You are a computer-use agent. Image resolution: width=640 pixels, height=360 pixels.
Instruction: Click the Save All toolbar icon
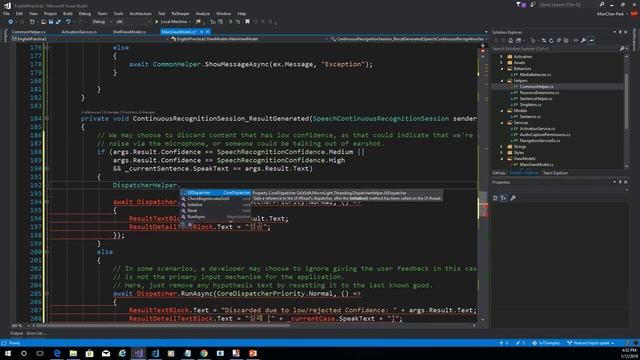coord(58,22)
